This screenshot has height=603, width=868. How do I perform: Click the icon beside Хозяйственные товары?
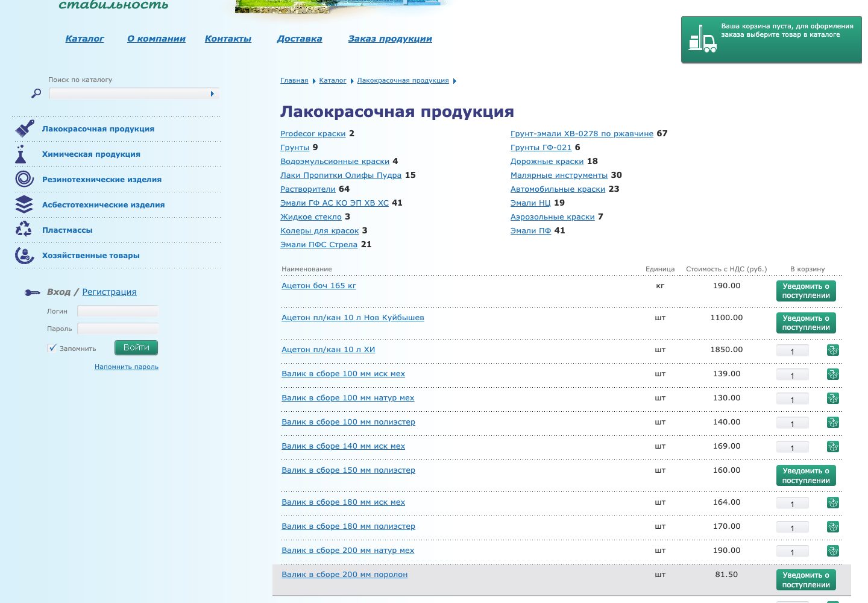tap(24, 255)
